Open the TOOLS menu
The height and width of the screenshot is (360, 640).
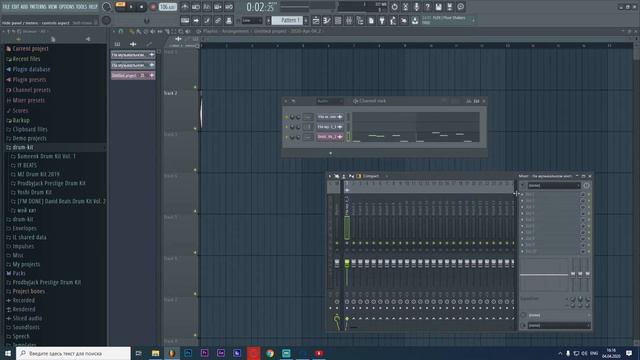click(x=82, y=7)
